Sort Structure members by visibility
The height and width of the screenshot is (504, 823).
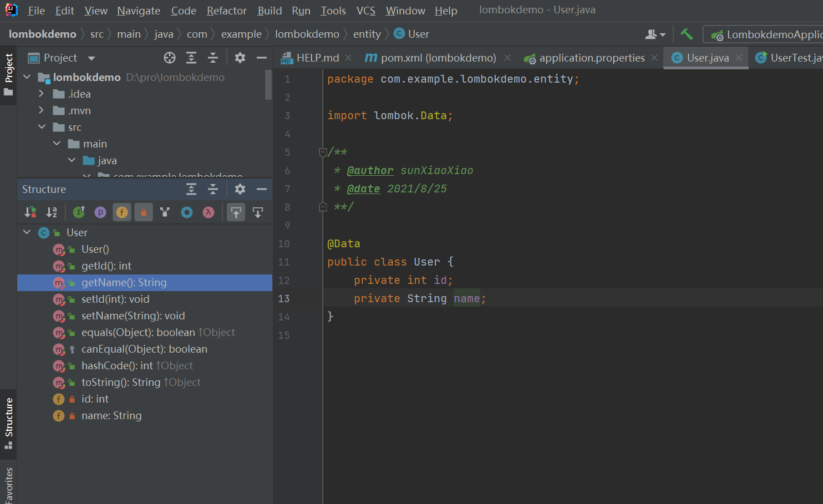coord(31,212)
